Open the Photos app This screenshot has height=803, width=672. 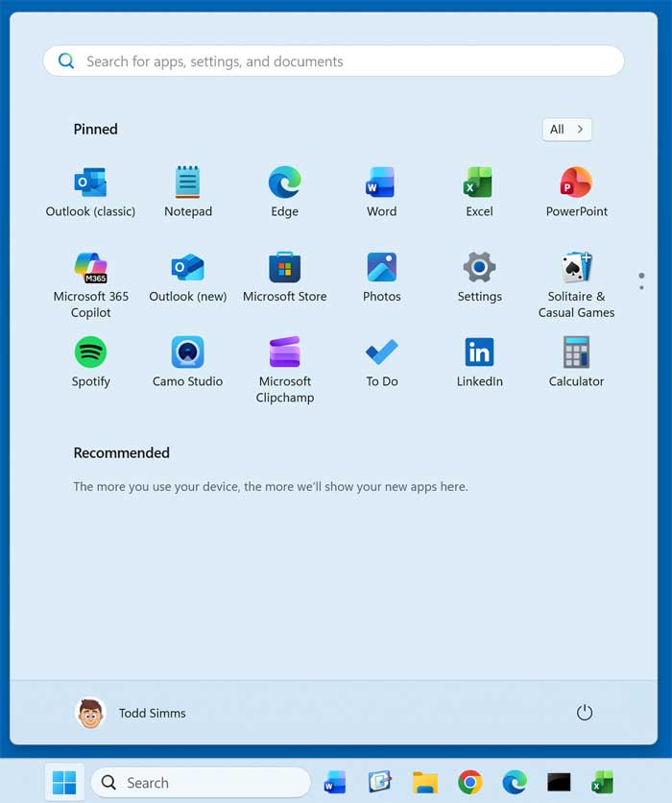click(x=381, y=279)
